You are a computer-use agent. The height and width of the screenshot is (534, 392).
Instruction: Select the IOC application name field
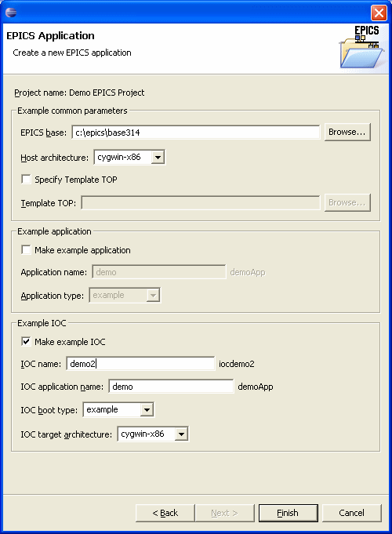tap(172, 387)
